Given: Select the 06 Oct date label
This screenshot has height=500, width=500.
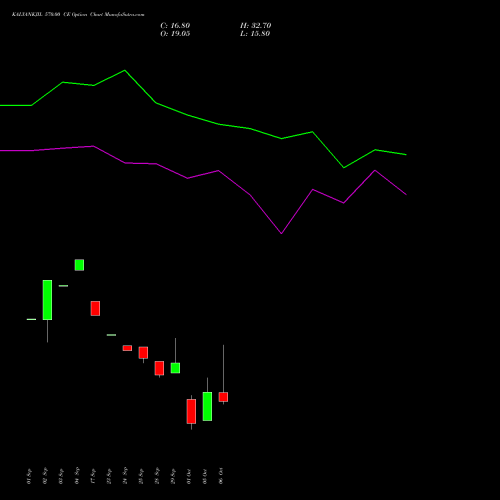Looking at the screenshot, I should [x=221, y=476].
